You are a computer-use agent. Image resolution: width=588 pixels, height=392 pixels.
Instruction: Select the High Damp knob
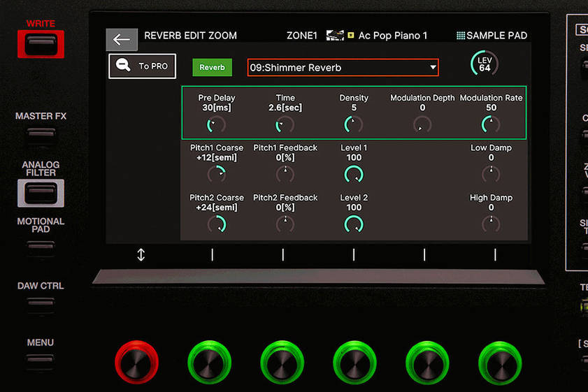pyautogui.click(x=491, y=224)
